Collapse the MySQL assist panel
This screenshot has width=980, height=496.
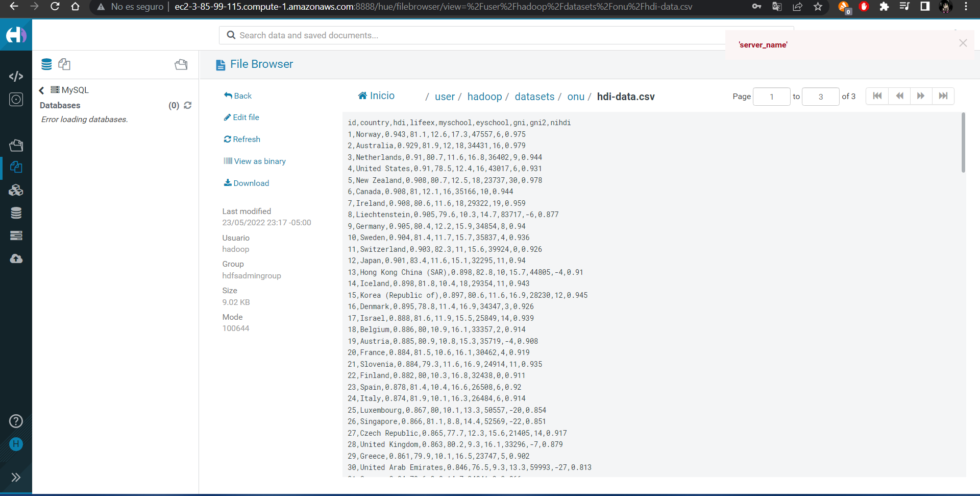point(41,90)
